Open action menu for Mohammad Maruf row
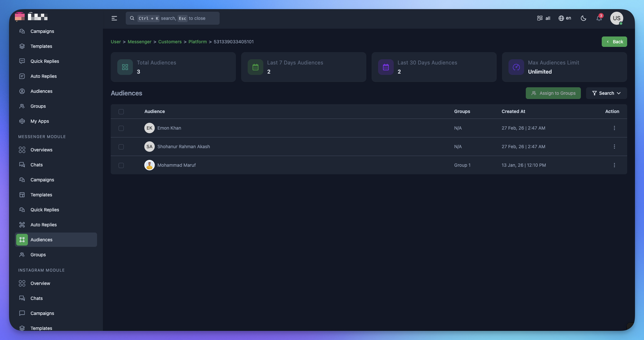This screenshot has width=644, height=340. 614,165
